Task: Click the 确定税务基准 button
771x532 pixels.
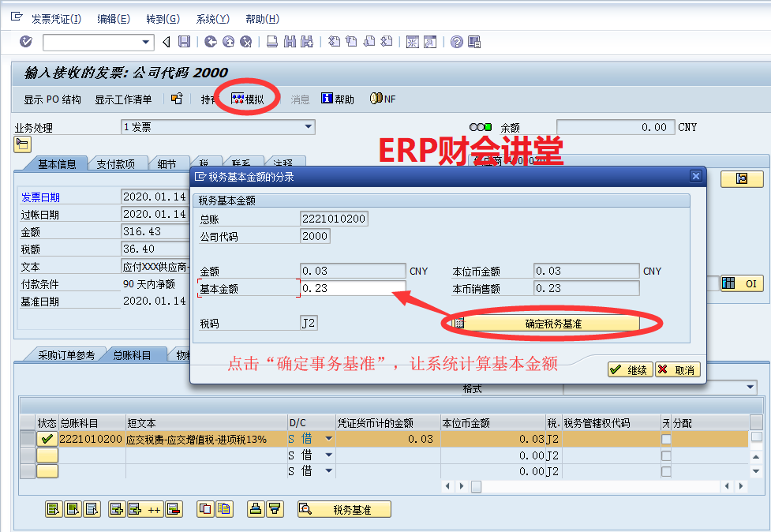Action: pyautogui.click(x=553, y=324)
